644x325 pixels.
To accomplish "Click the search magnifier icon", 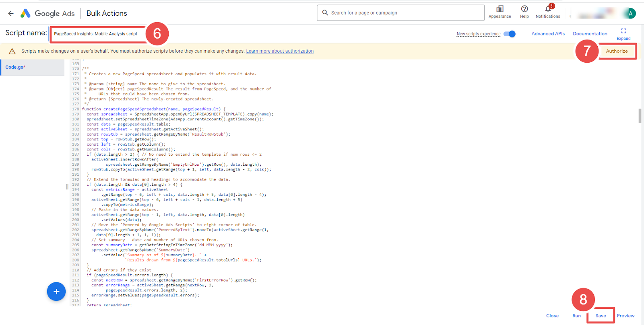I will point(325,12).
